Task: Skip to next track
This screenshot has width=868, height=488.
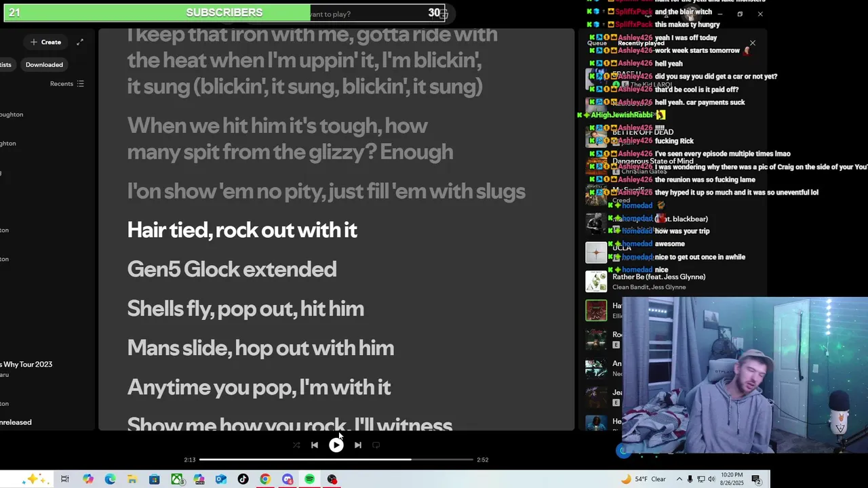Action: [358, 445]
